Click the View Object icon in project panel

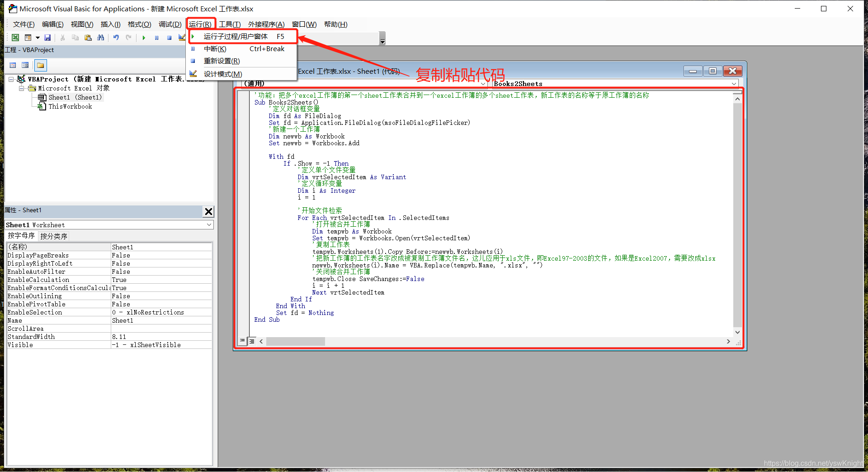click(25, 65)
